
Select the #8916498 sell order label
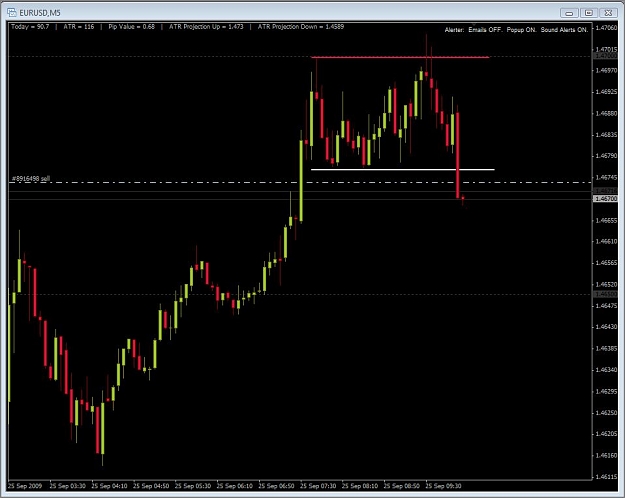[x=31, y=179]
